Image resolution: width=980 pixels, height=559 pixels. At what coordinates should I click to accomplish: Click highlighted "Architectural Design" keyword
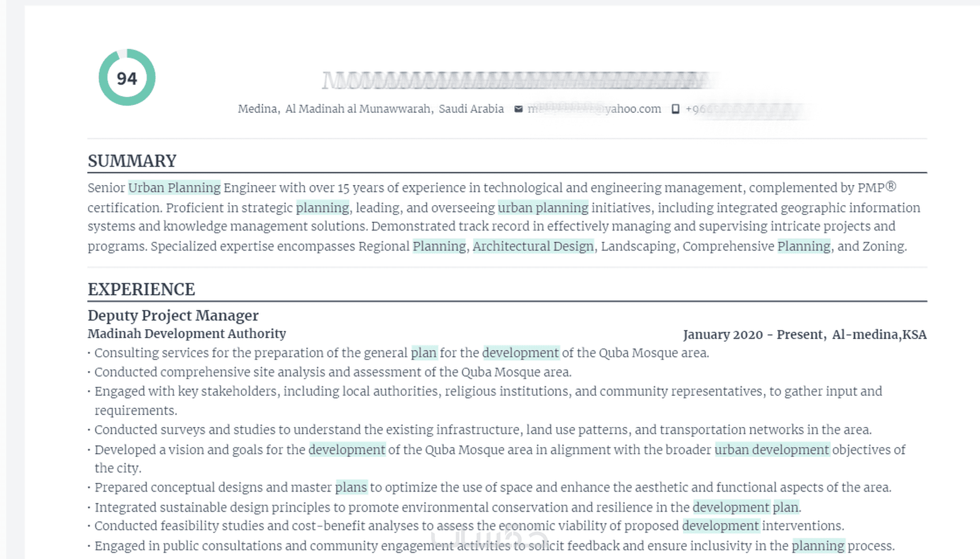pos(533,247)
